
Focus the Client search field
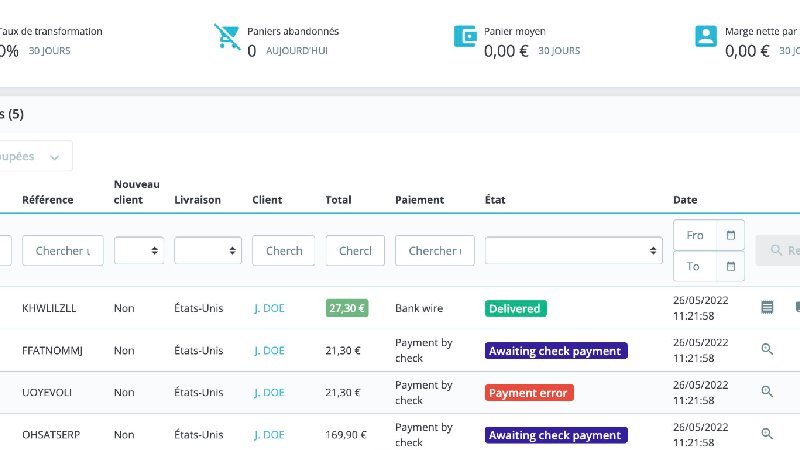(x=283, y=251)
